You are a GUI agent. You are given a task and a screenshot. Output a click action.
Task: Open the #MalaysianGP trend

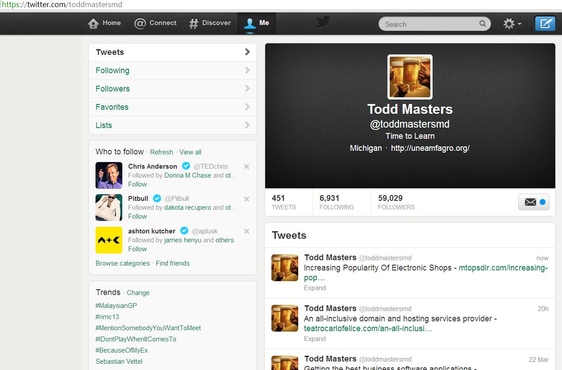[116, 305]
